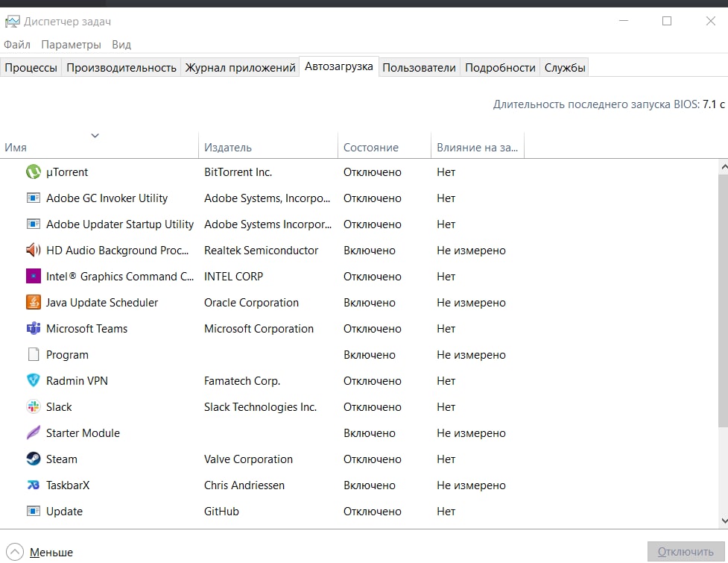This screenshot has height=563, width=728.
Task: Select the µTorrent row name
Action: 67,172
